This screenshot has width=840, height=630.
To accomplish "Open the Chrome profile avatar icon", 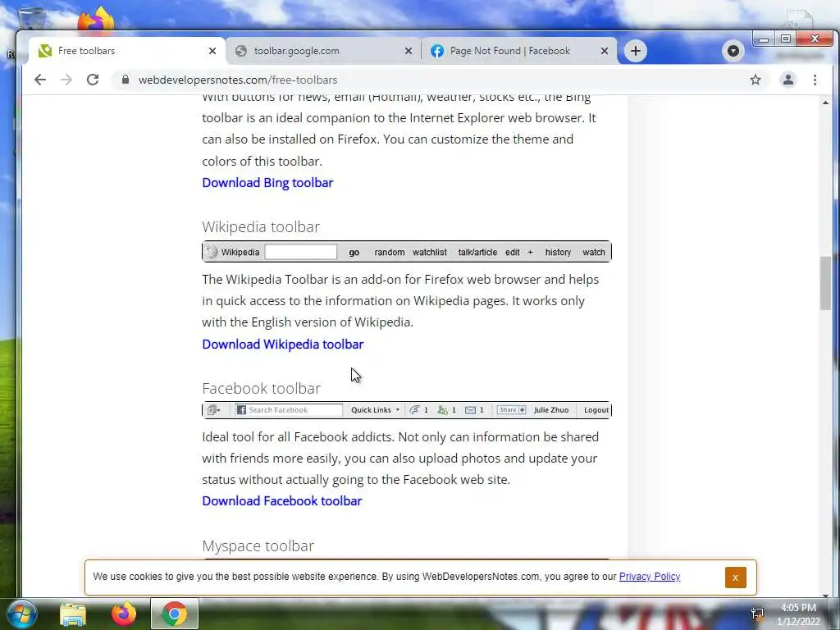I will pos(788,80).
